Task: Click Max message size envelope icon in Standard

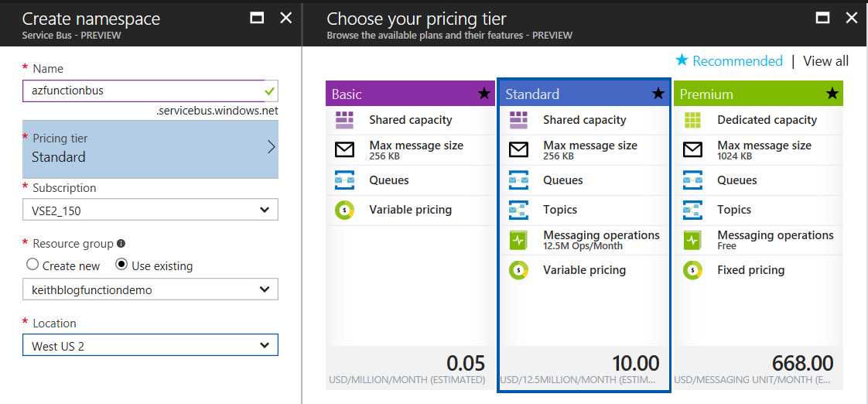Action: coord(518,150)
